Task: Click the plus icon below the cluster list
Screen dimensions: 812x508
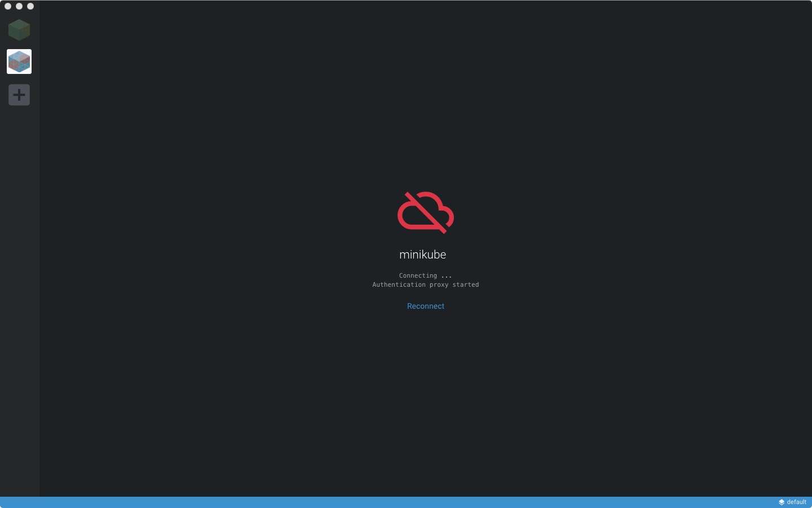Action: (19, 95)
